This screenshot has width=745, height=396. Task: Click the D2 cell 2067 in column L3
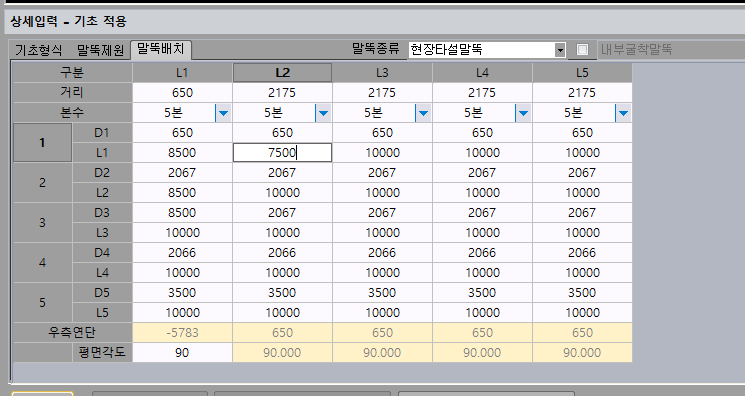[382, 173]
